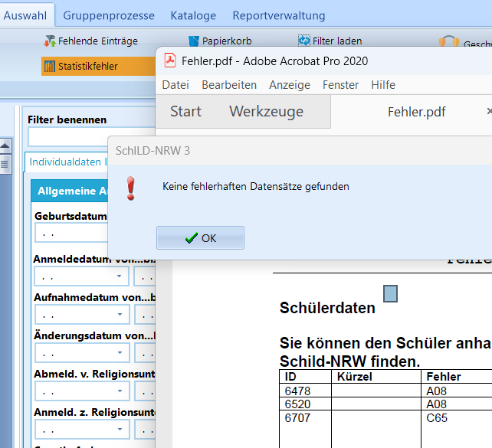Click the message Keine fehlerhaften Datensätze gefunden
492x448 pixels.
click(x=256, y=187)
